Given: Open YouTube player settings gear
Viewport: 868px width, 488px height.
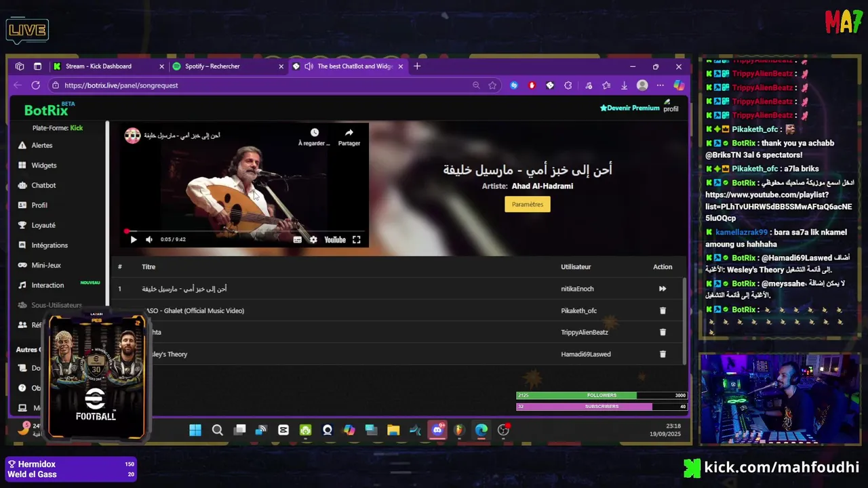Looking at the screenshot, I should pos(313,239).
